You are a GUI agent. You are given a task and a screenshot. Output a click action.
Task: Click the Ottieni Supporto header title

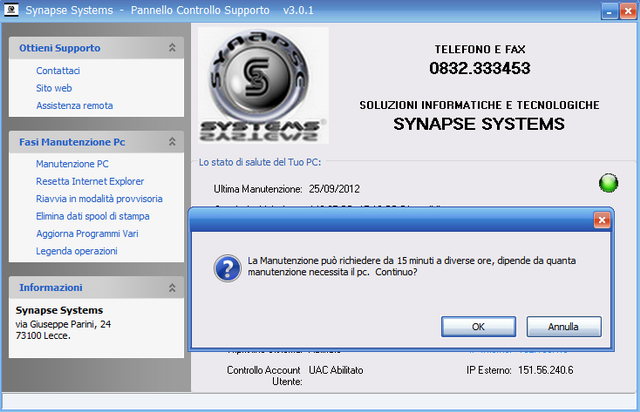coord(60,48)
